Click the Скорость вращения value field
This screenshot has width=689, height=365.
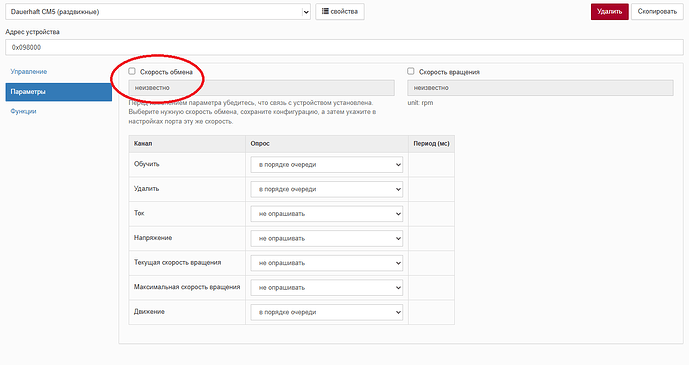(540, 88)
